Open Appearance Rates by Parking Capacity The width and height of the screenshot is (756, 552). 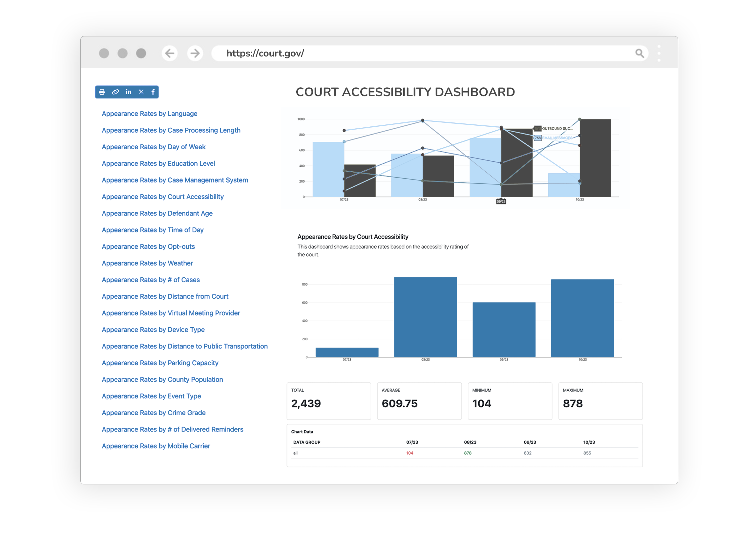(160, 363)
